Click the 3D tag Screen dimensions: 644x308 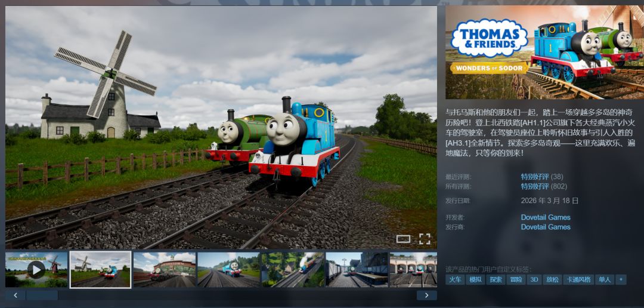coord(534,279)
